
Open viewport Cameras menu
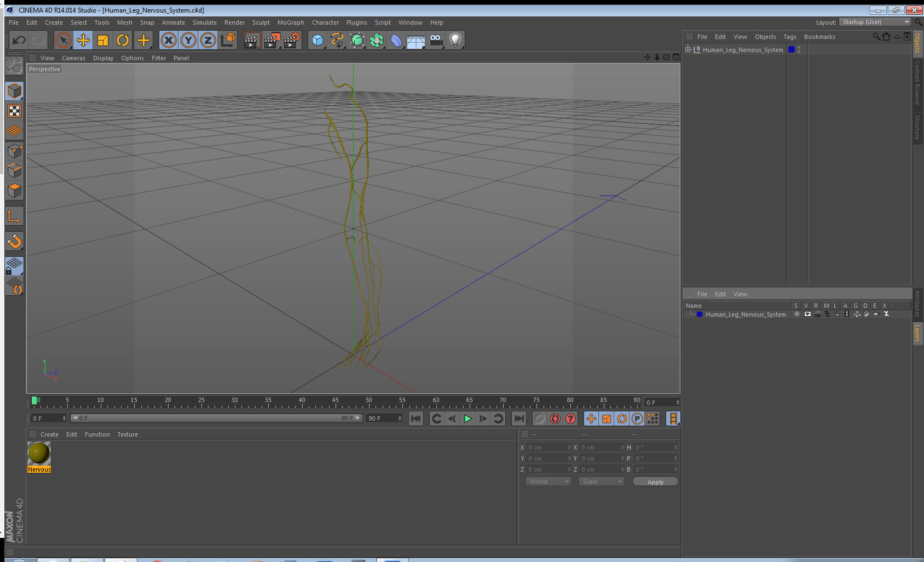coord(73,58)
